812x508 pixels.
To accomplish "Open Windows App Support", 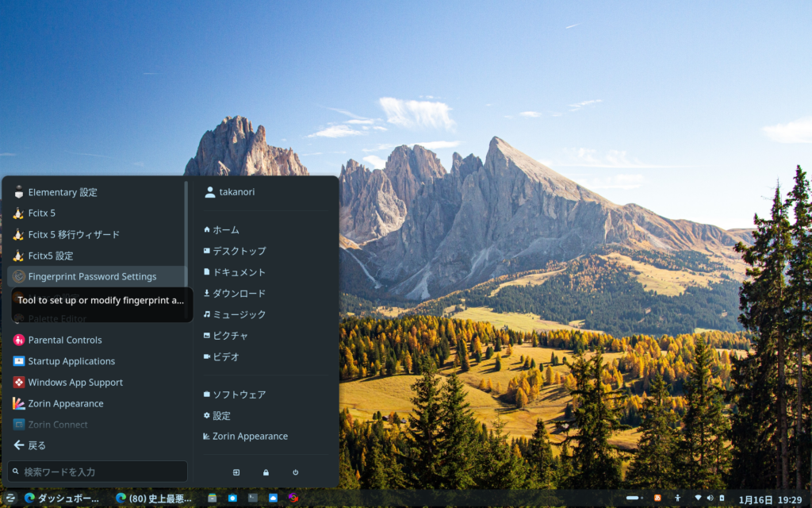I will (75, 383).
